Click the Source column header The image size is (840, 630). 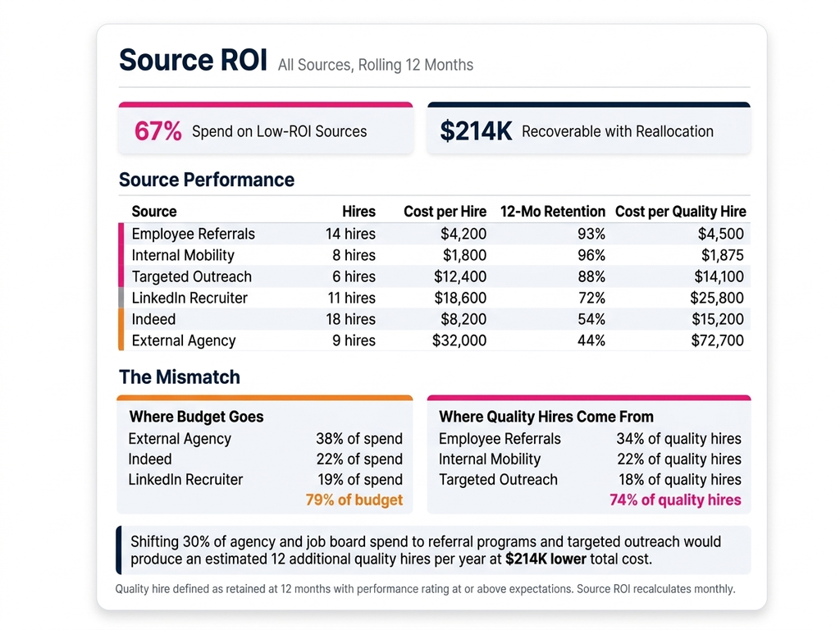[x=154, y=212]
